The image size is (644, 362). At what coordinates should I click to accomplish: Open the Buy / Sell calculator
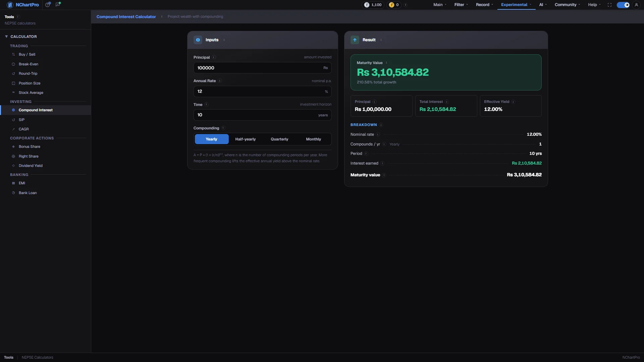pos(45,54)
